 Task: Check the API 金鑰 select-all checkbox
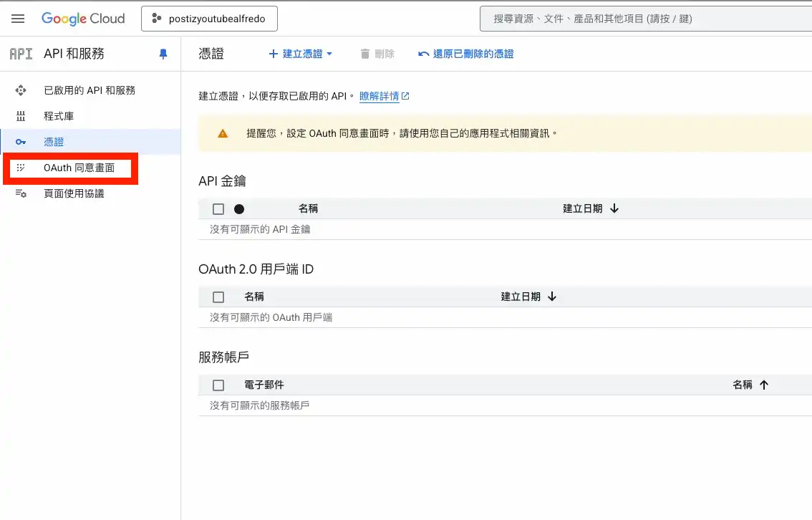coord(218,208)
